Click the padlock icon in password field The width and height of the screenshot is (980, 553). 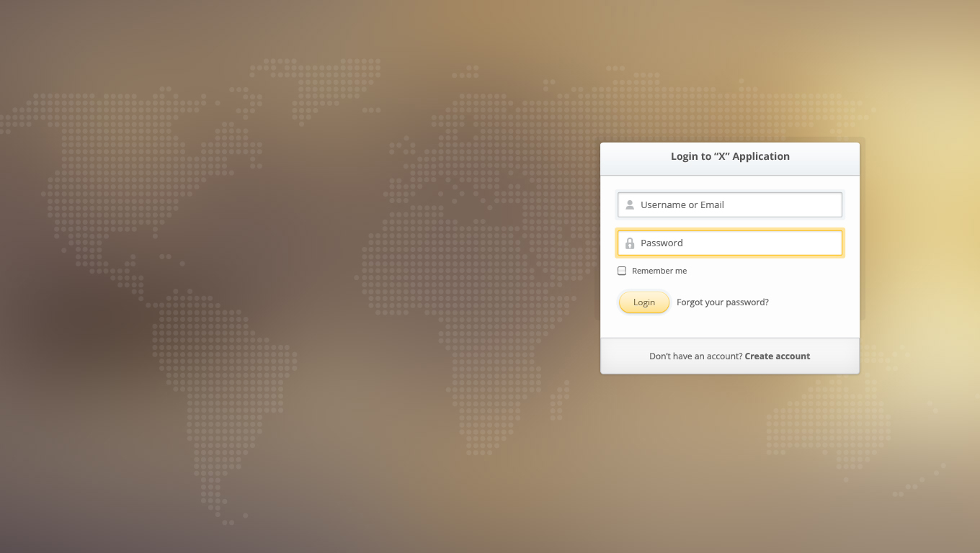click(630, 243)
